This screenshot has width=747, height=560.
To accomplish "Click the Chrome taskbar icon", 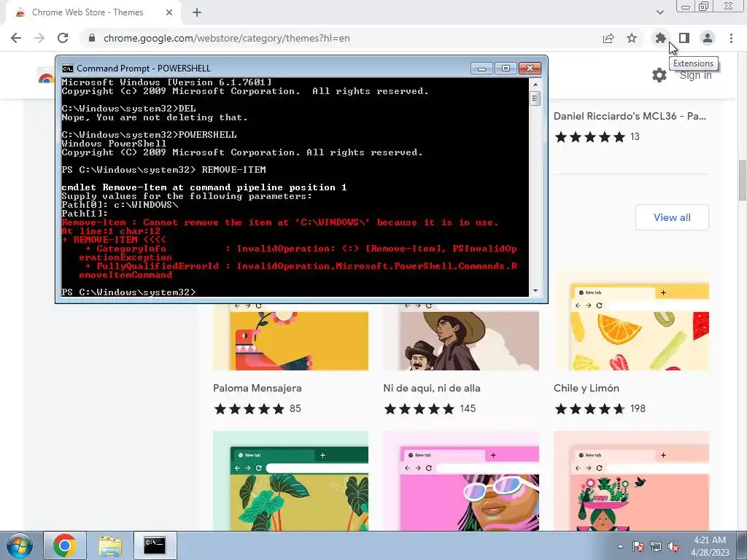I will (x=65, y=545).
